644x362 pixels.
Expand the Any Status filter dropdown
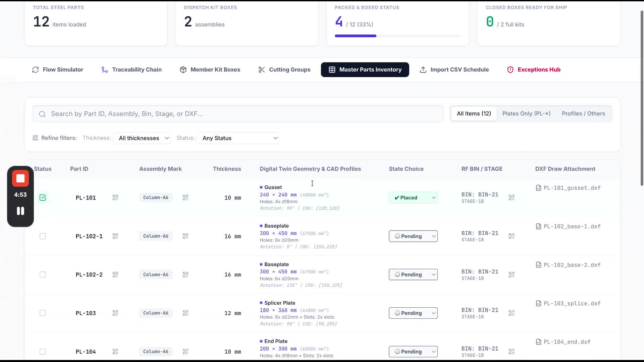coord(238,138)
